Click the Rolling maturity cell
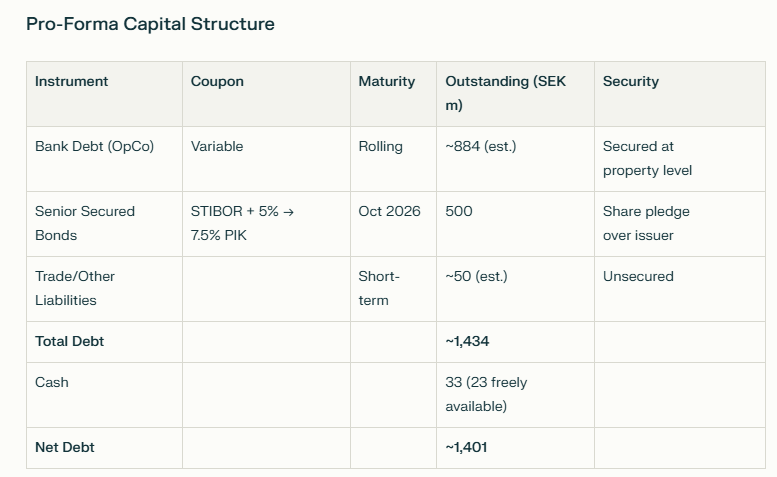The width and height of the screenshot is (777, 477). [x=380, y=146]
